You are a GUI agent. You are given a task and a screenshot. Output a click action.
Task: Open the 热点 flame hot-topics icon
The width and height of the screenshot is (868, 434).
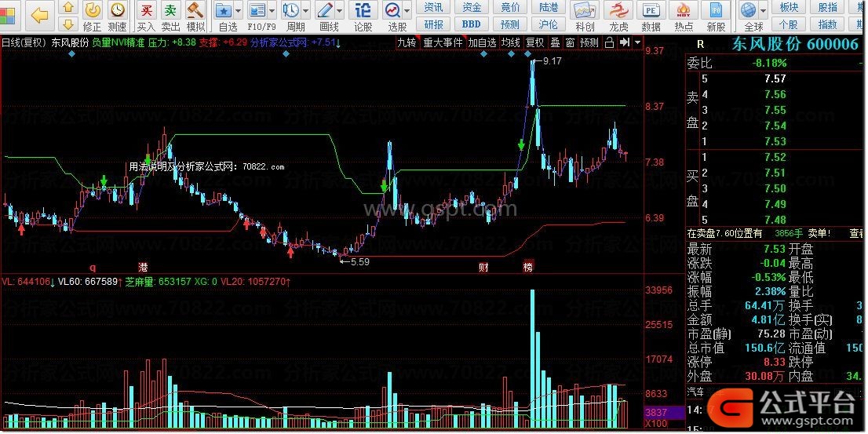click(x=684, y=16)
